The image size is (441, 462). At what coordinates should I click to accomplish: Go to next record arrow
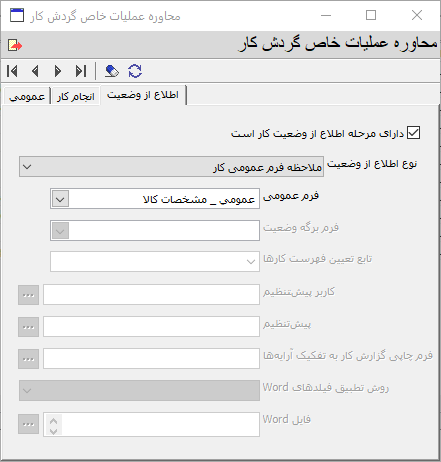pyautogui.click(x=58, y=71)
